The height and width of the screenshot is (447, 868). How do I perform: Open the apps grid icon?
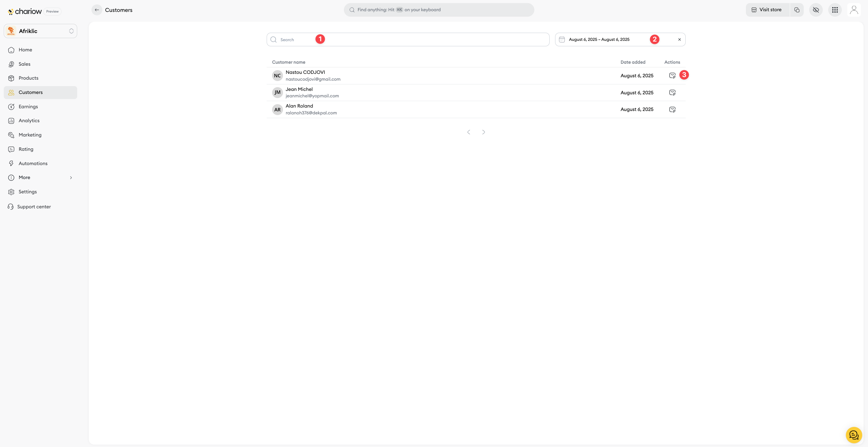click(x=835, y=10)
